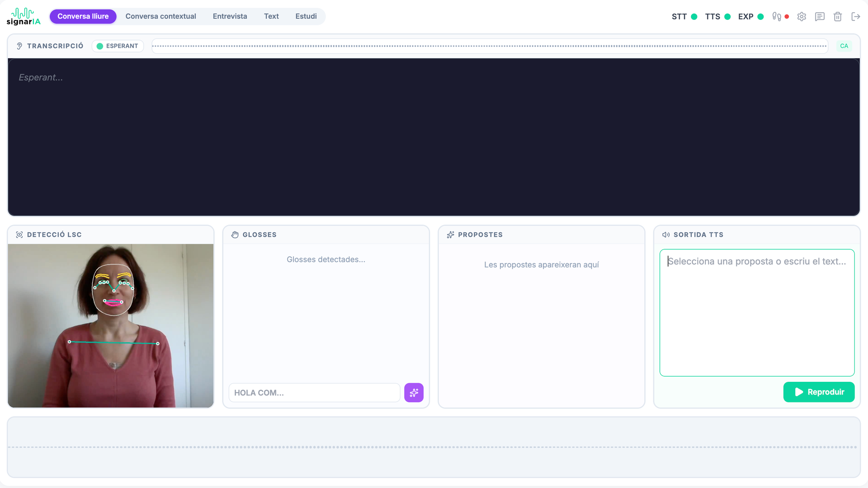
Task: Click the speaker icon in Sortida TTS panel
Action: click(665, 235)
